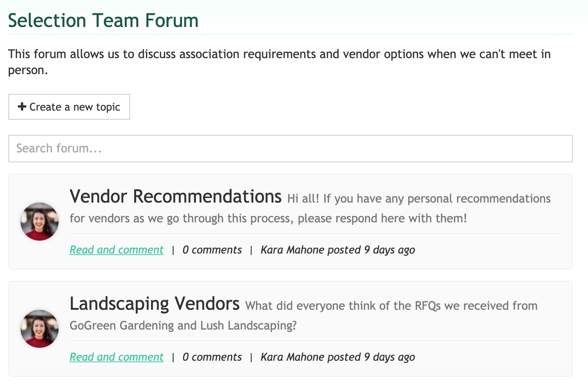This screenshot has width=588, height=390.
Task: Open Kara's avatar on Landscaping Vendors topic
Action: (x=40, y=329)
